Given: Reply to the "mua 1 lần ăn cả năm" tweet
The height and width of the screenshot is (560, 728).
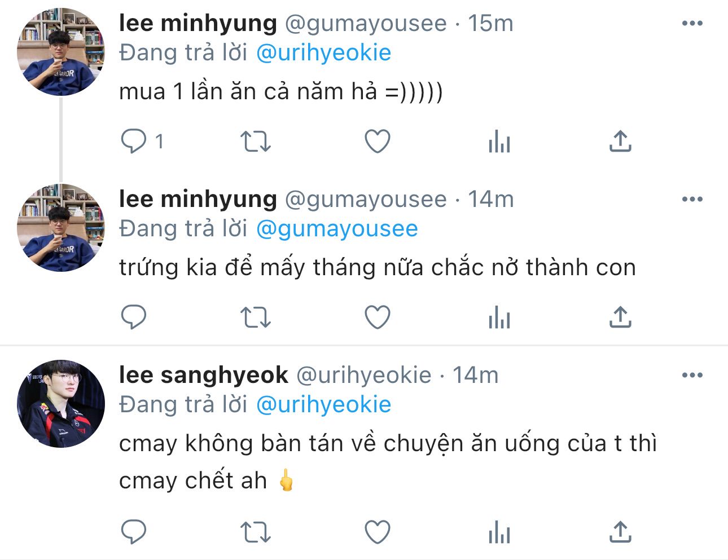Looking at the screenshot, I should pyautogui.click(x=134, y=142).
